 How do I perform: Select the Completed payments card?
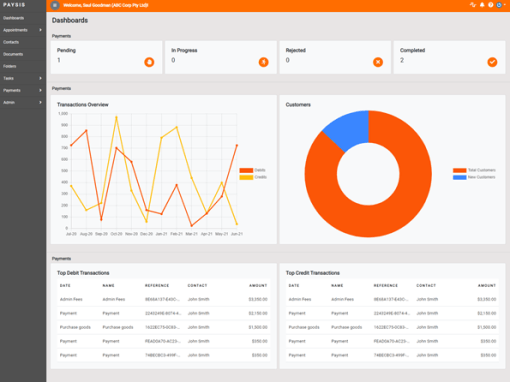point(449,57)
